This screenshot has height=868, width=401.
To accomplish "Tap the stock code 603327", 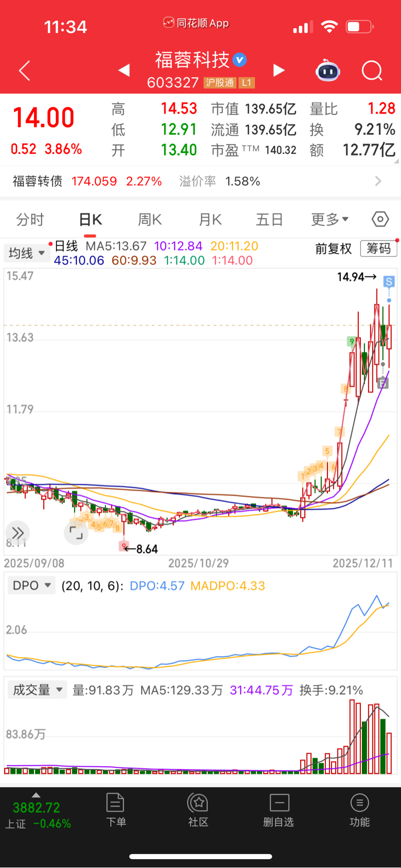I will coord(173,82).
